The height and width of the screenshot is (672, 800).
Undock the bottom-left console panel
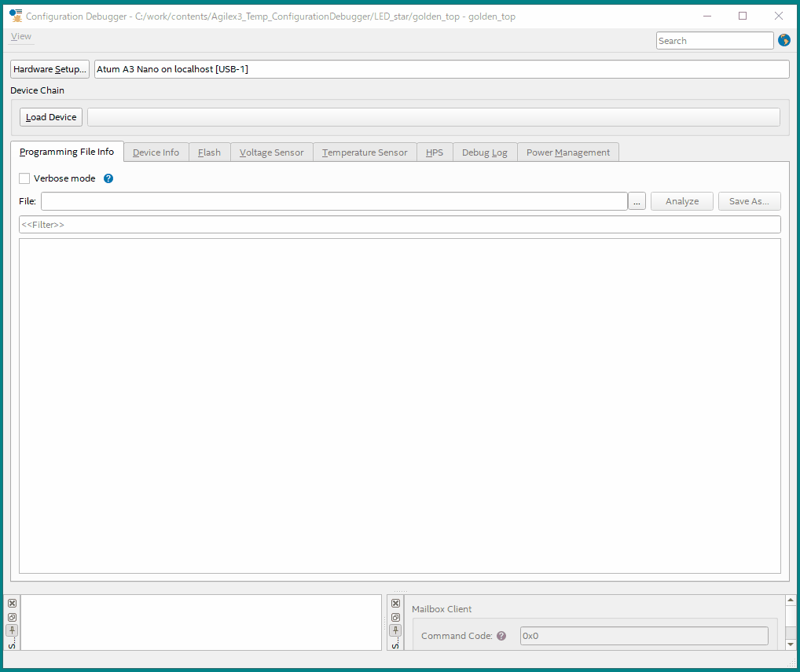12,617
